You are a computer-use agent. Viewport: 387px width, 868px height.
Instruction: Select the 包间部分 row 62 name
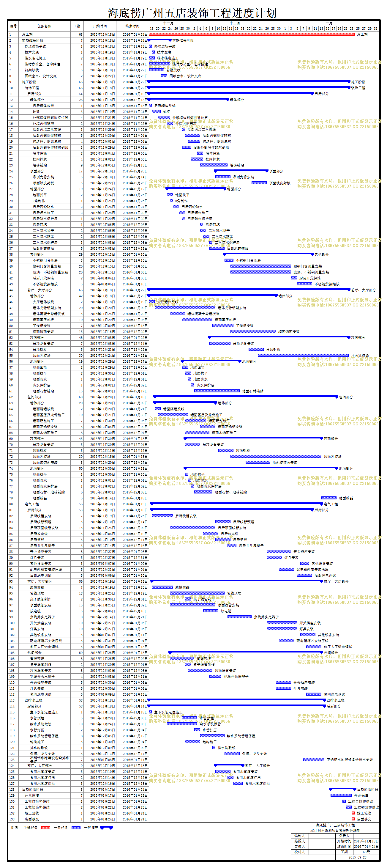click(34, 397)
